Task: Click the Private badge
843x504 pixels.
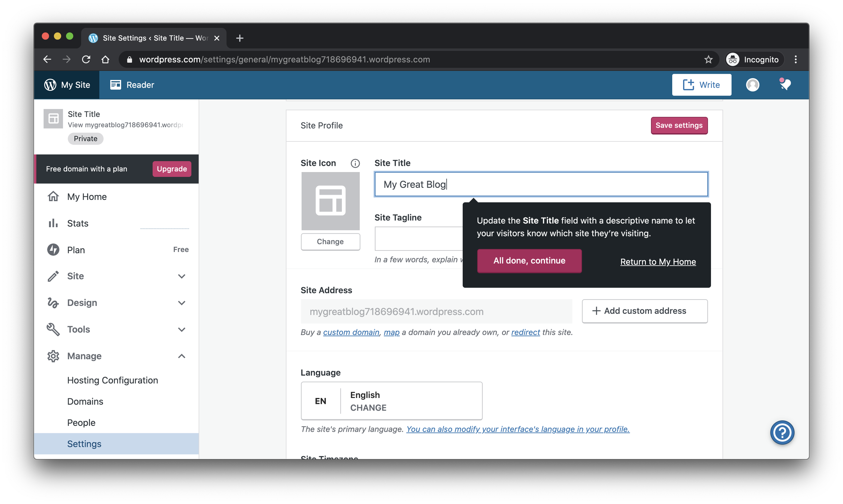Action: (x=86, y=139)
